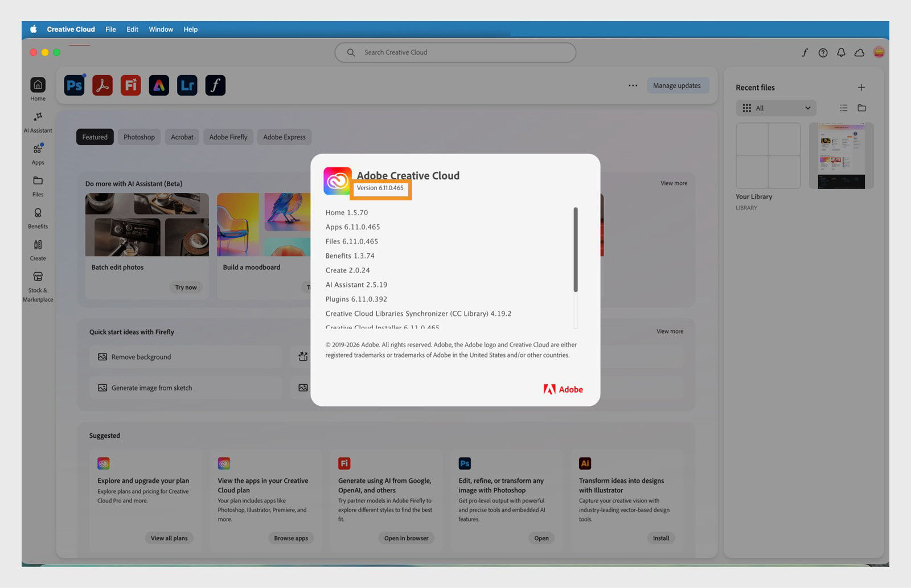
Task: Open the Help menu
Action: click(190, 29)
